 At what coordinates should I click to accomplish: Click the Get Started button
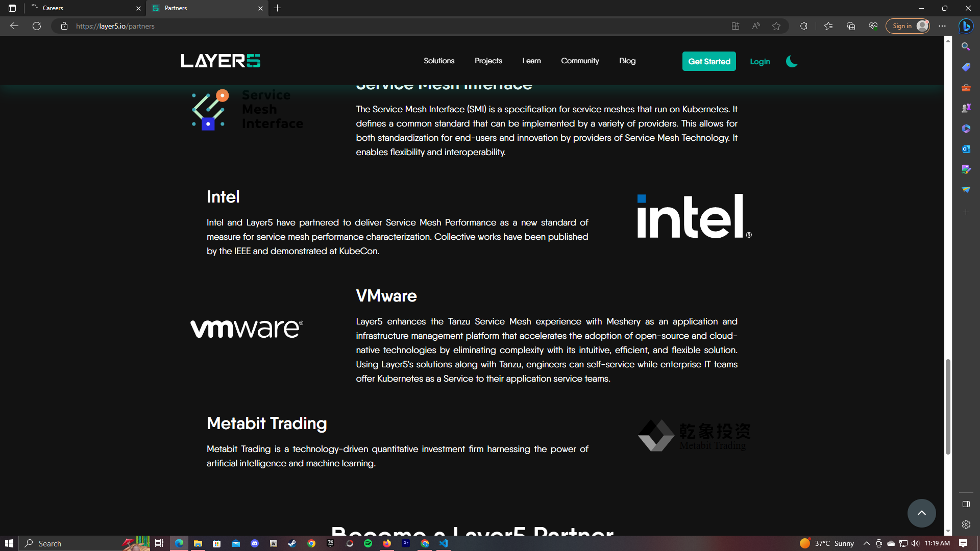[709, 61]
